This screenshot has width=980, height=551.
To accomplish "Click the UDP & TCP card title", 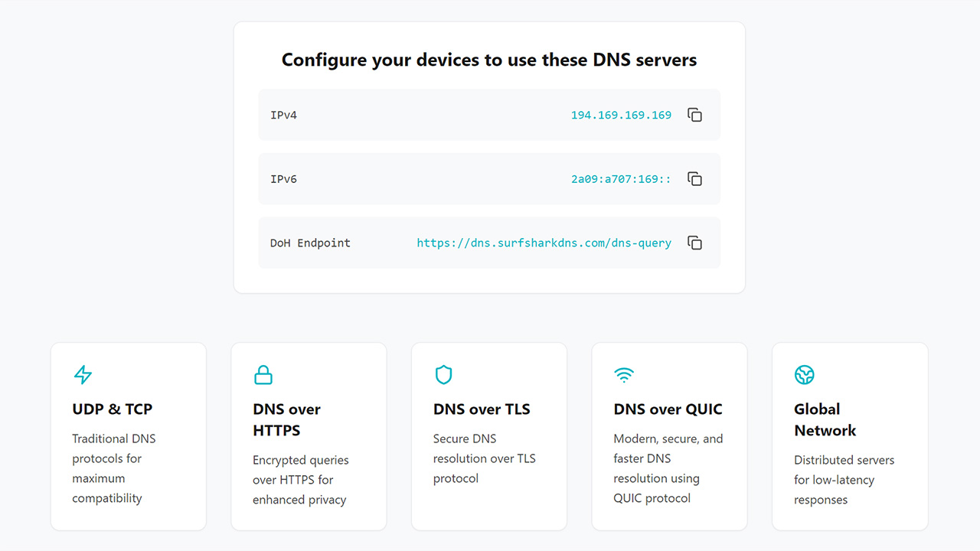I will (x=113, y=409).
